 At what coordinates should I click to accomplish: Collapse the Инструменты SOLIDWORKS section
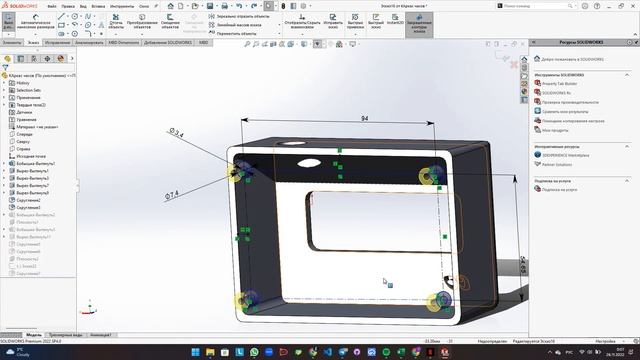point(627,75)
